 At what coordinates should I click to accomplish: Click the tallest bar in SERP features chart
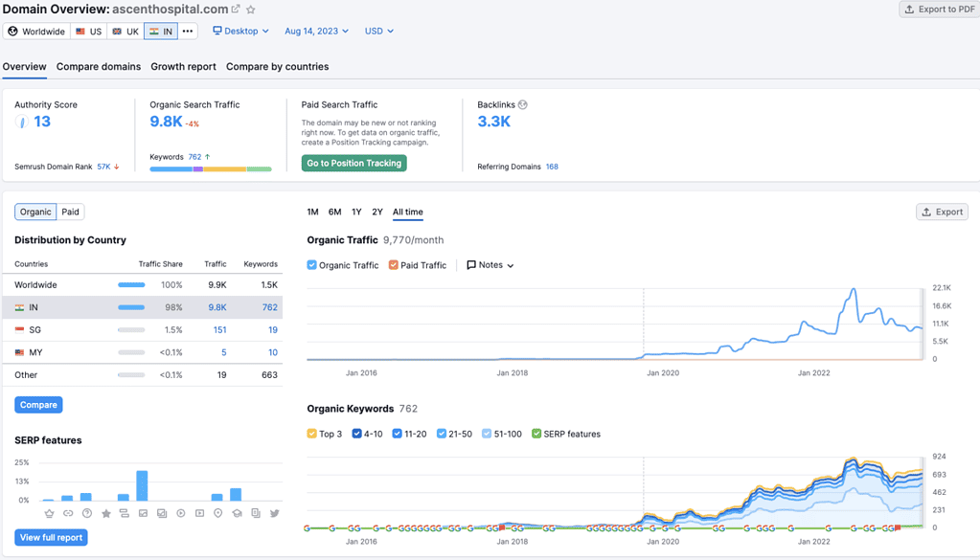pyautogui.click(x=142, y=485)
